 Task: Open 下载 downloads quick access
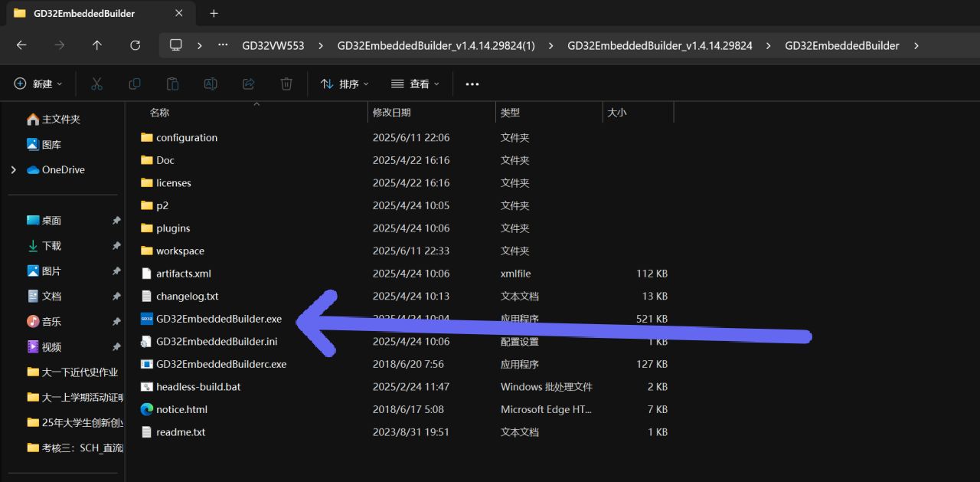(44, 245)
